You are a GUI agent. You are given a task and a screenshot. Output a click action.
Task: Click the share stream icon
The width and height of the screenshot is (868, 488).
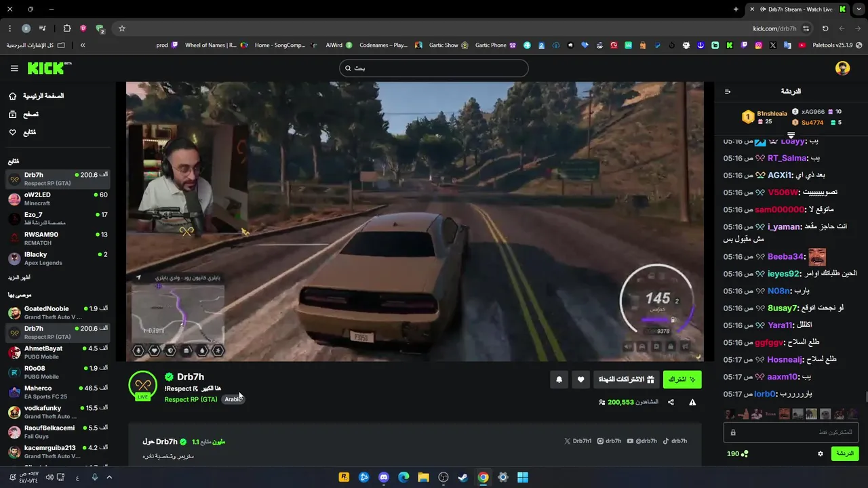(671, 402)
